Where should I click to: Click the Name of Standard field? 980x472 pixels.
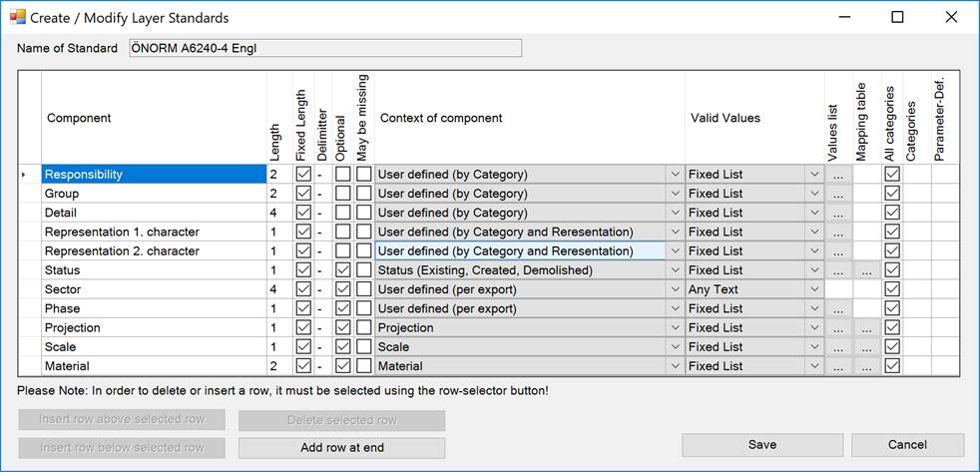tap(325, 48)
